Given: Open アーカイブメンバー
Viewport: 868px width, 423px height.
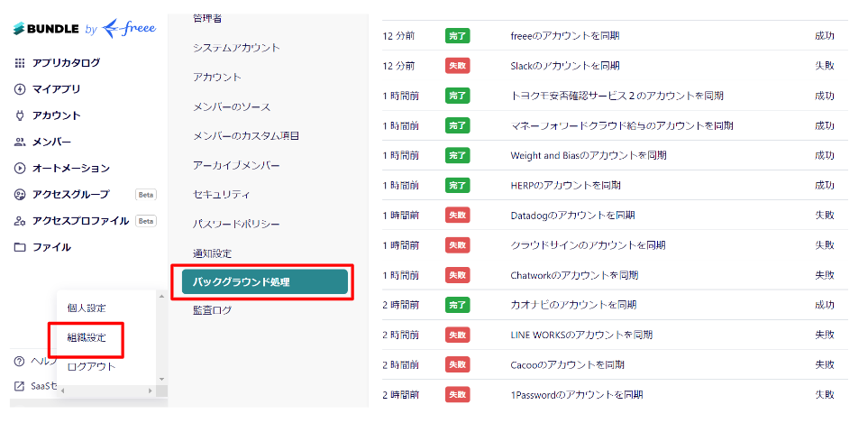Looking at the screenshot, I should (236, 166).
